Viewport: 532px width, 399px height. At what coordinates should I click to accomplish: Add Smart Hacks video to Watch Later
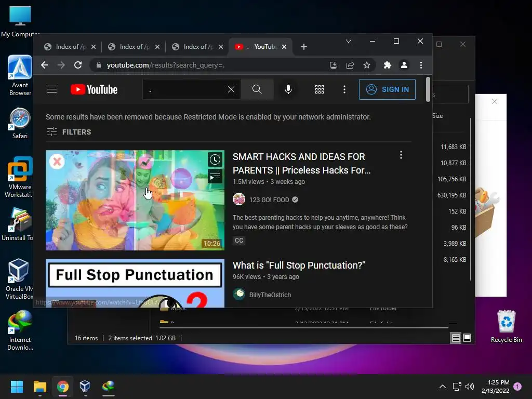[x=215, y=159]
